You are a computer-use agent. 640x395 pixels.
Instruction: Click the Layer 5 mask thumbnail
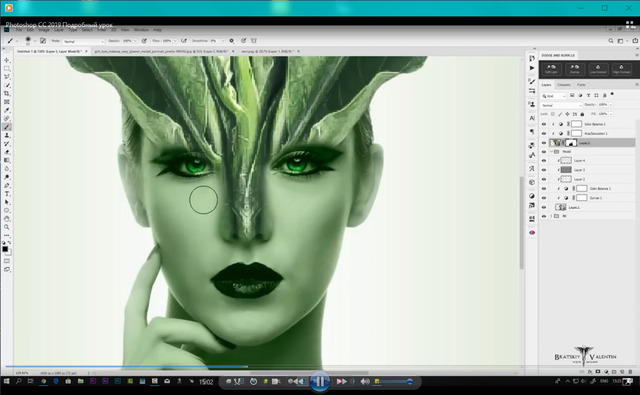(571, 143)
